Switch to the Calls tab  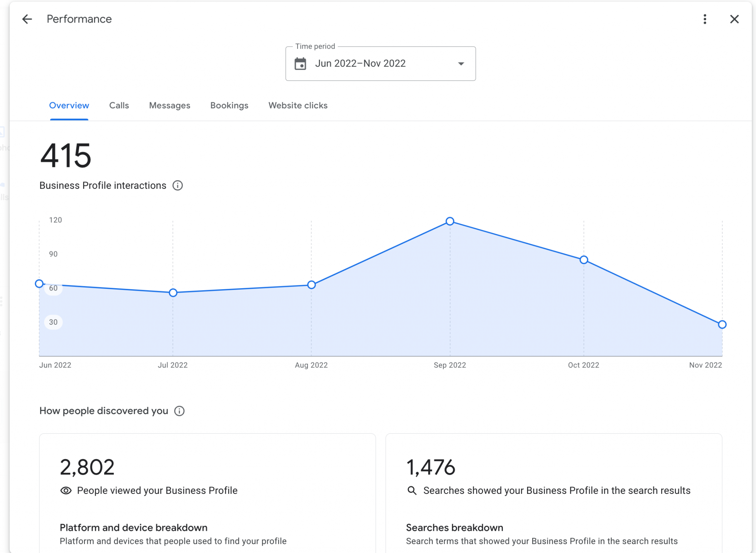click(x=119, y=106)
